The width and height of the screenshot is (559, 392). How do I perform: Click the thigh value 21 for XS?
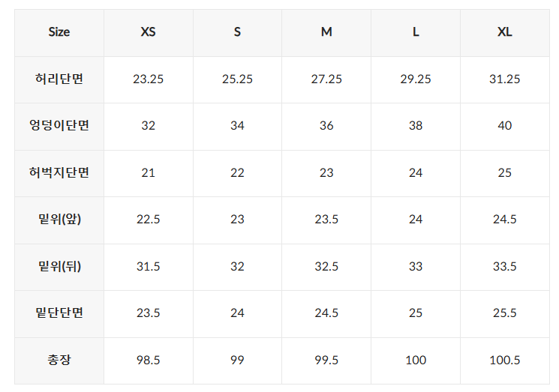149,172
